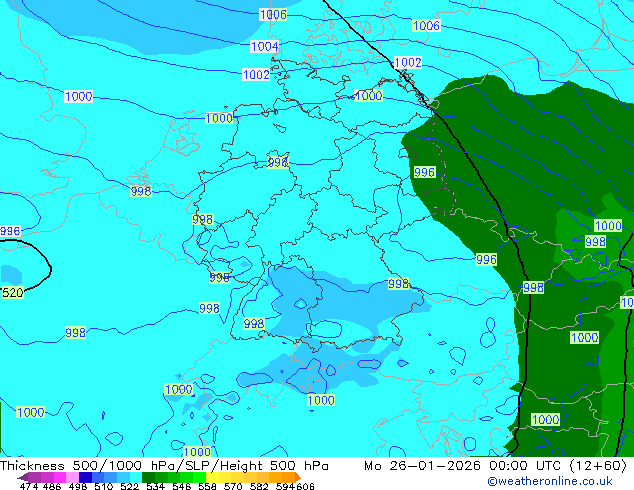Click the legend value 558

tap(207, 486)
